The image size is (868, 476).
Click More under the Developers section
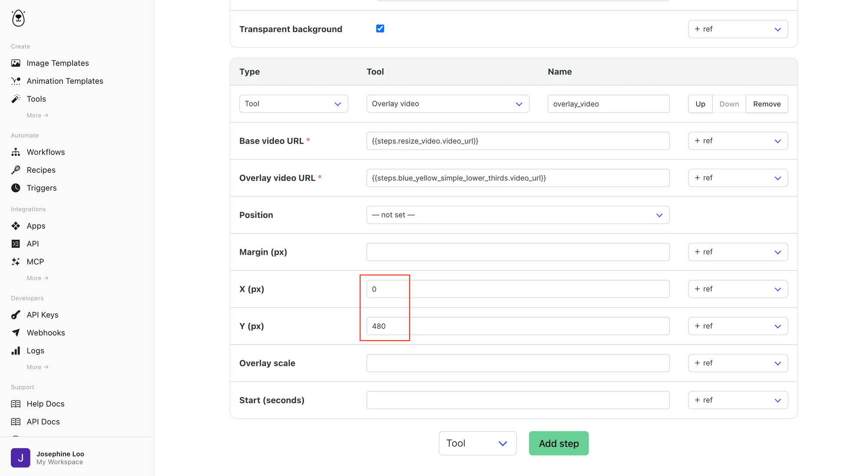(37, 367)
